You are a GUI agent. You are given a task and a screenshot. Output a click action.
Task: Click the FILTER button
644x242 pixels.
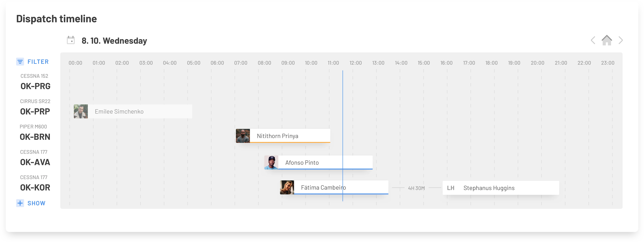[x=38, y=61]
